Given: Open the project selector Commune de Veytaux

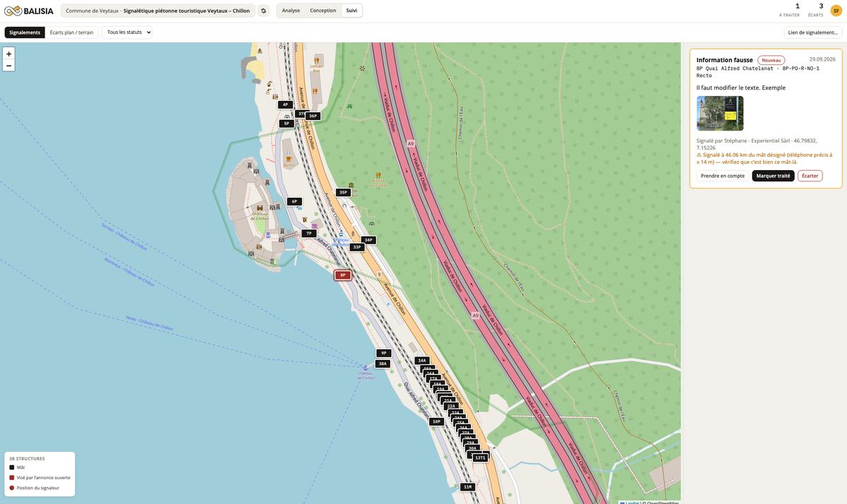Looking at the screenshot, I should [157, 11].
